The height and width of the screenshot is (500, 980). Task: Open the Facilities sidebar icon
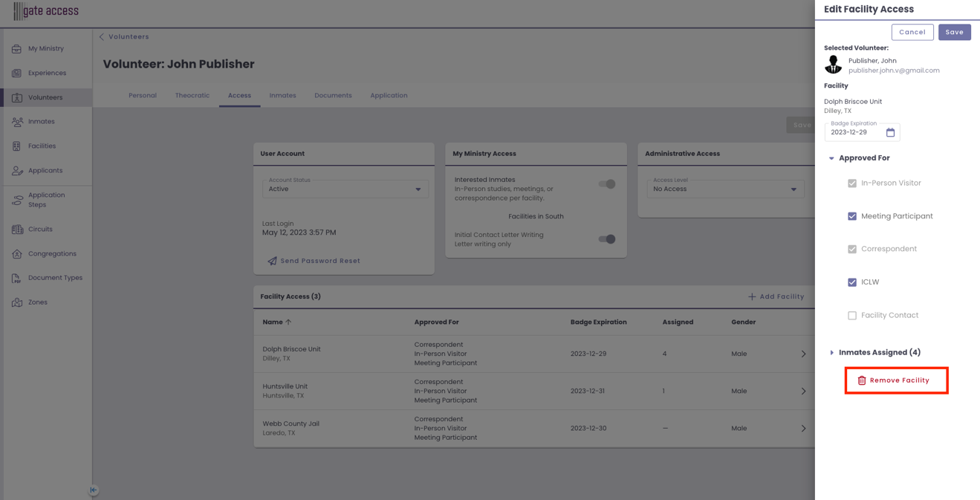point(16,146)
